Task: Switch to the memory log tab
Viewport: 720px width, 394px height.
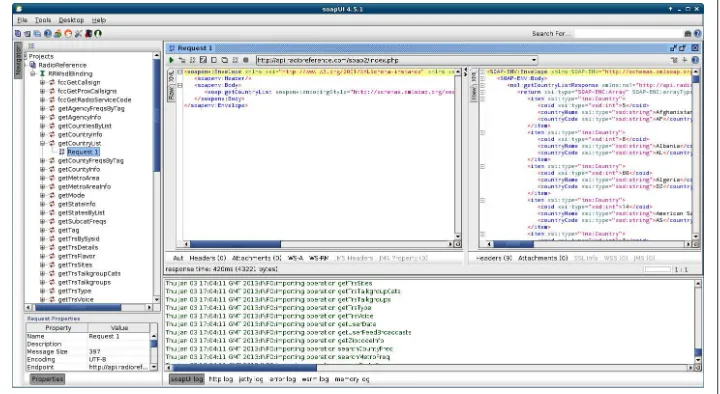Action: (352, 379)
